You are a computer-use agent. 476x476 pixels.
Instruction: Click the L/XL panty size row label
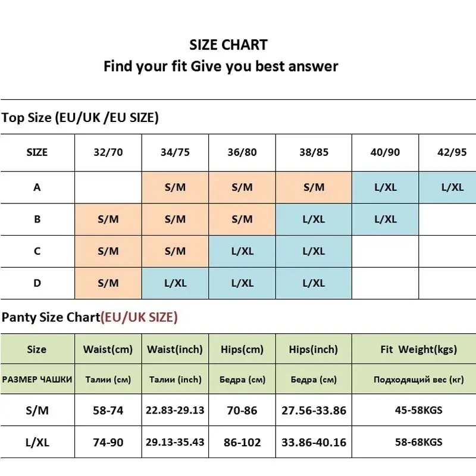(x=37, y=442)
